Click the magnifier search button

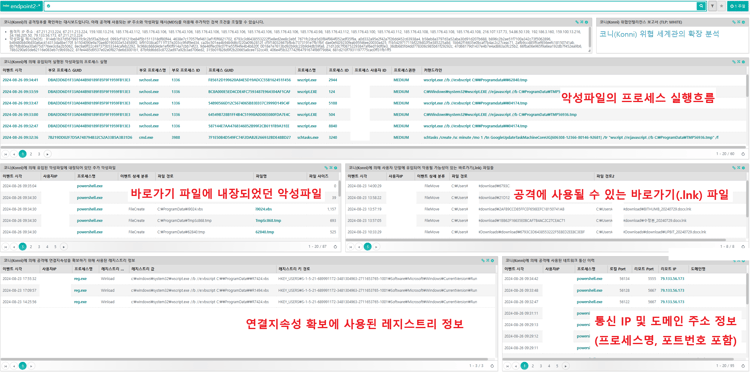(x=701, y=6)
